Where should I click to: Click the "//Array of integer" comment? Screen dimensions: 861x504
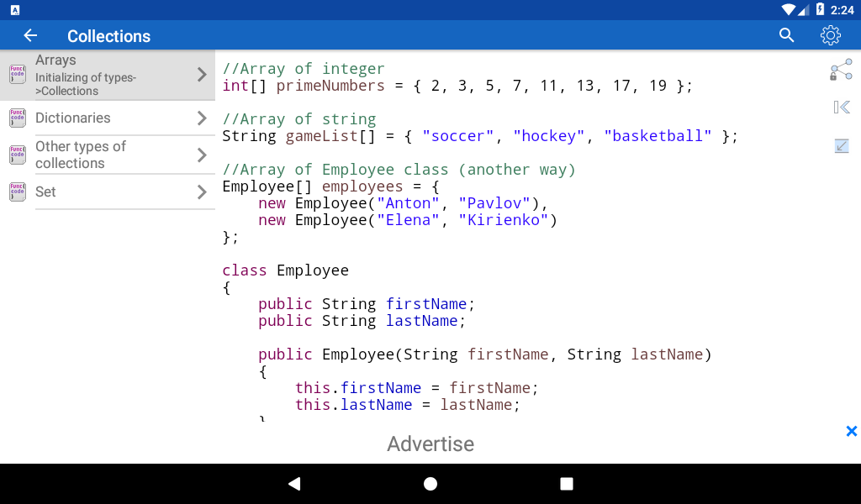(303, 69)
